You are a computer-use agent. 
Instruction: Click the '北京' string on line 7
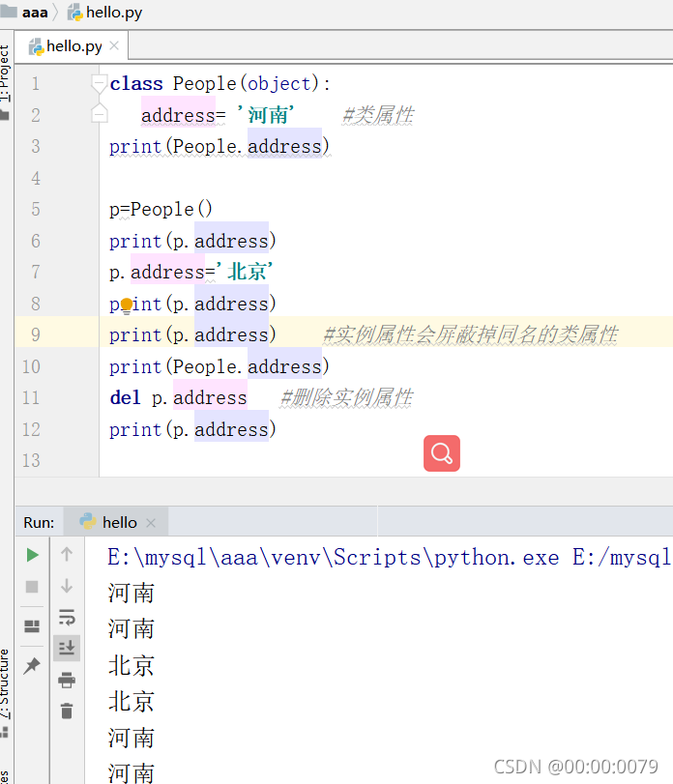coord(244,272)
